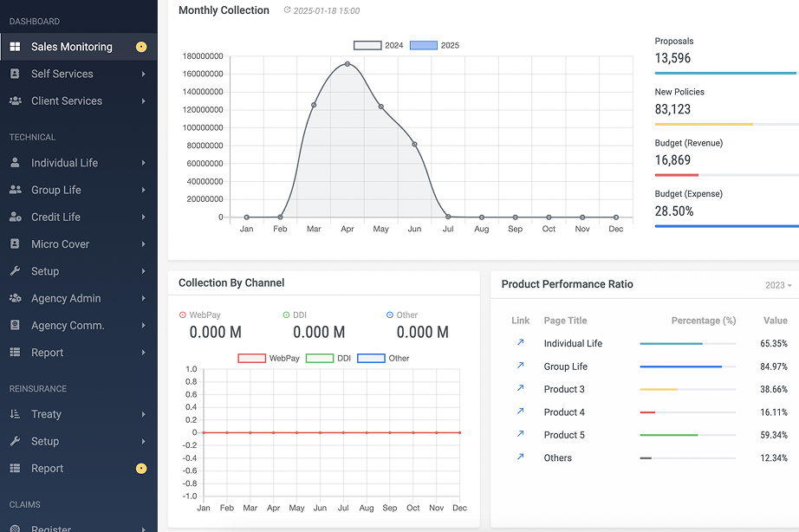Click the Sales Monitoring grid icon
This screenshot has height=532, width=799.
[x=15, y=47]
